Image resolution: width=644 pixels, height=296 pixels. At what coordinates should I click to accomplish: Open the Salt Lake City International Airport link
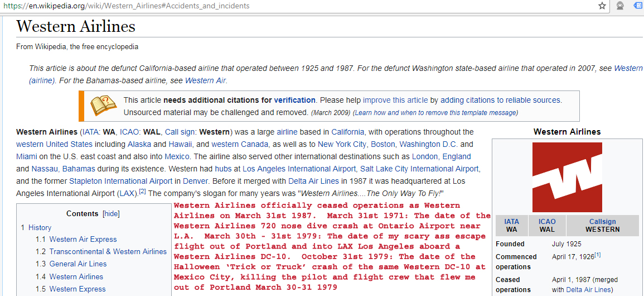pos(419,169)
